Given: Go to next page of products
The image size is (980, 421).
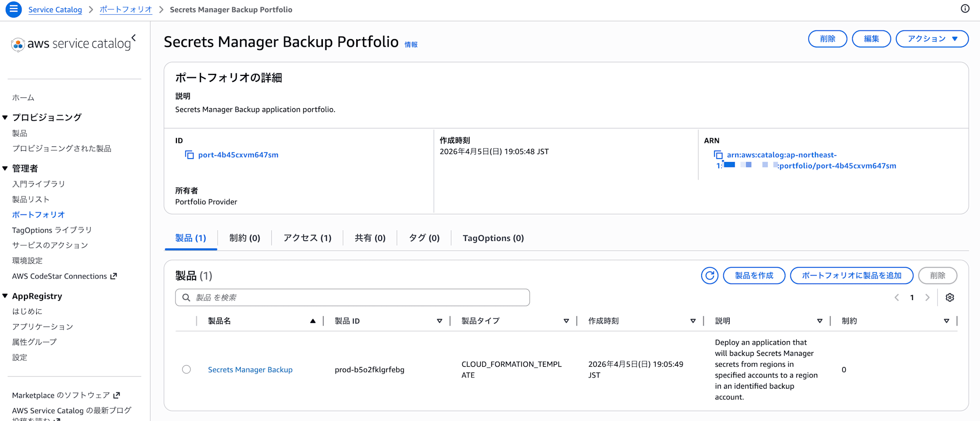Looking at the screenshot, I should click(x=927, y=298).
